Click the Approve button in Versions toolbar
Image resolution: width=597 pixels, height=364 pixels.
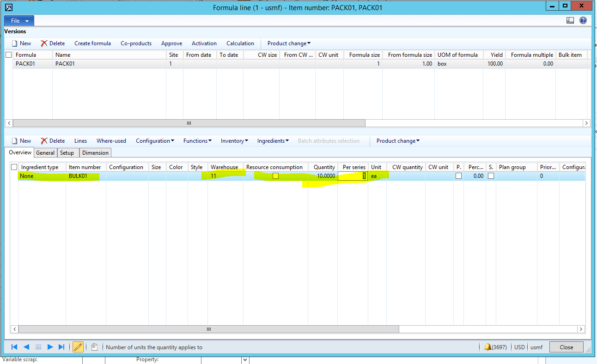point(171,43)
